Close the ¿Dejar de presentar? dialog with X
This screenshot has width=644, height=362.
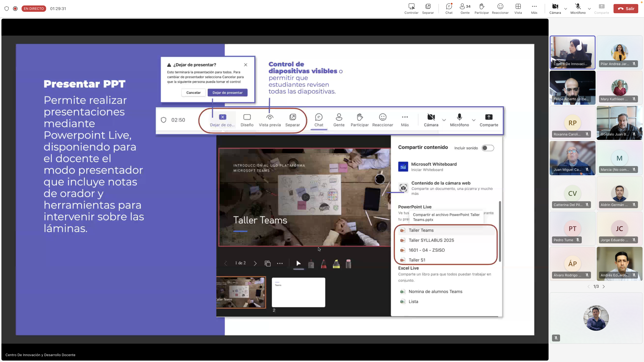[x=246, y=65]
